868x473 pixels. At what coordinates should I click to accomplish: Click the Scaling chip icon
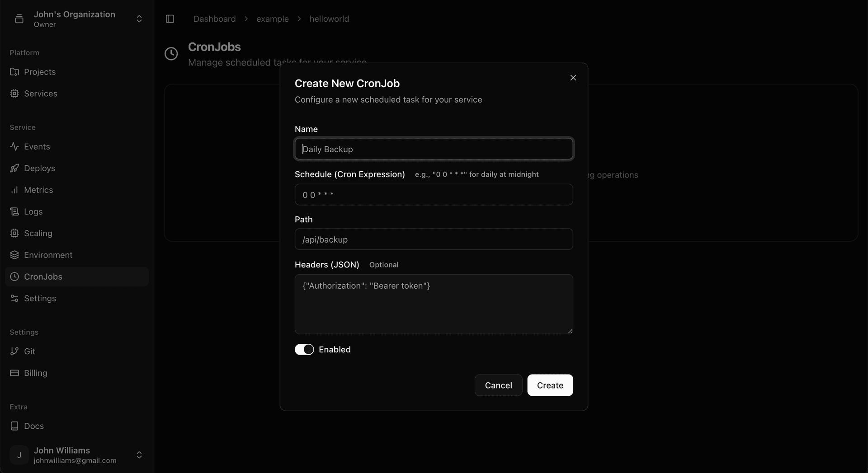coord(14,234)
